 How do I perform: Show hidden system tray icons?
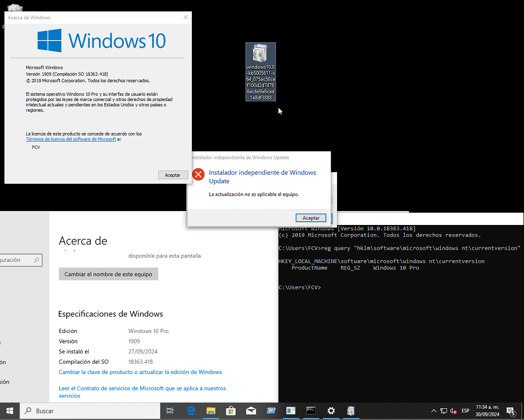pyautogui.click(x=434, y=411)
